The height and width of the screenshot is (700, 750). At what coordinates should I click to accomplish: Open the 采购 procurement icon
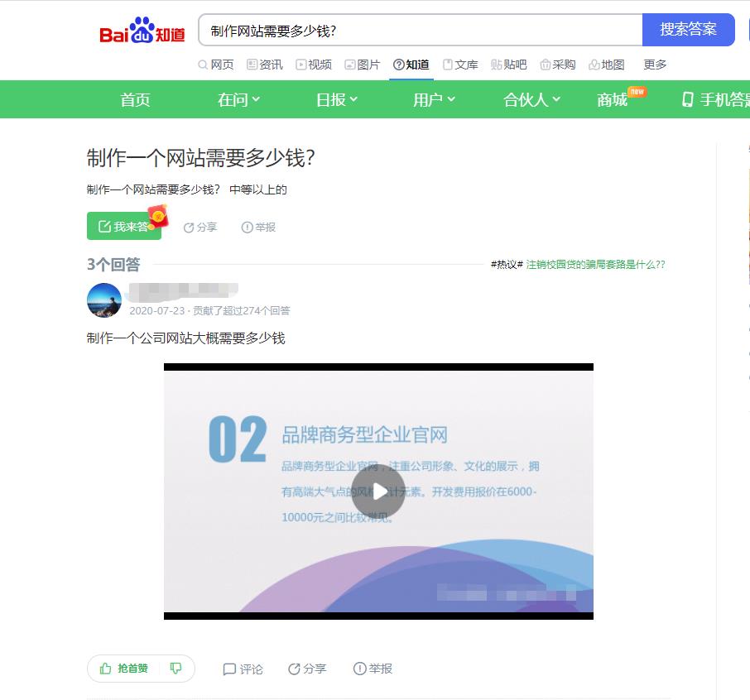544,64
